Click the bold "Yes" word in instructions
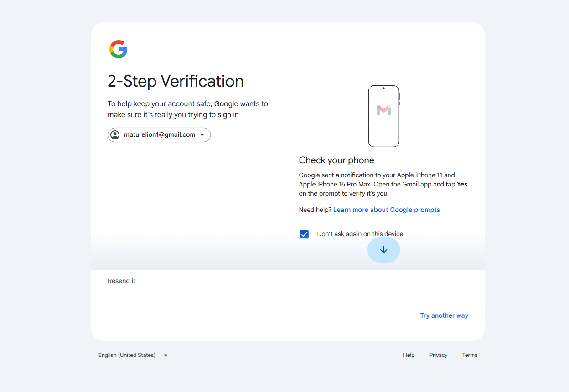The width and height of the screenshot is (569, 392). tap(462, 184)
